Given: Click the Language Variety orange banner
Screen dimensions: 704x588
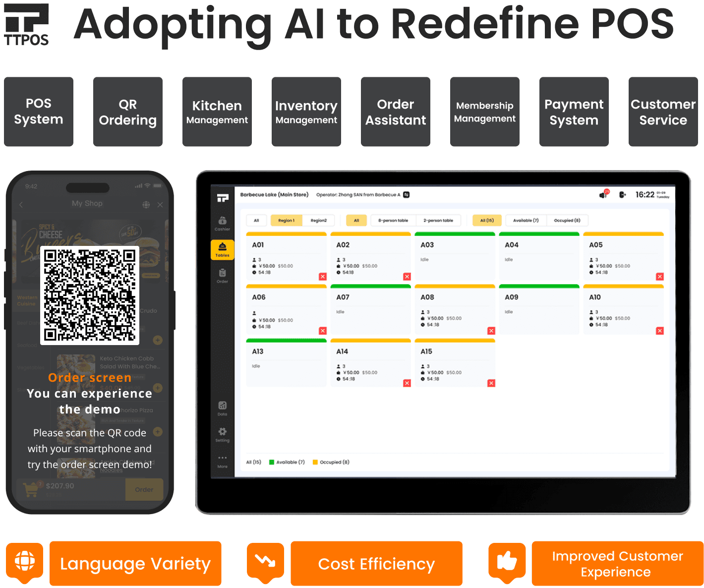Looking at the screenshot, I should [135, 564].
